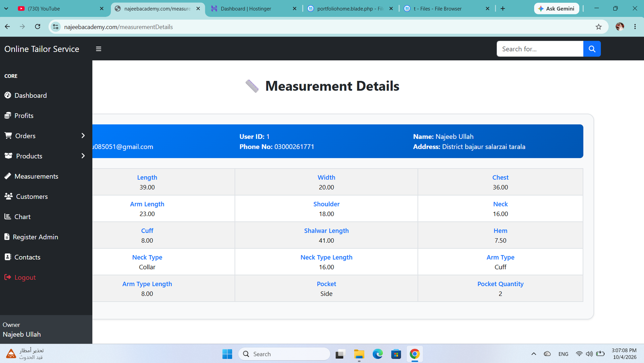Click the browser Back arrow
Screen dimensions: 644x363
pyautogui.click(x=8, y=27)
